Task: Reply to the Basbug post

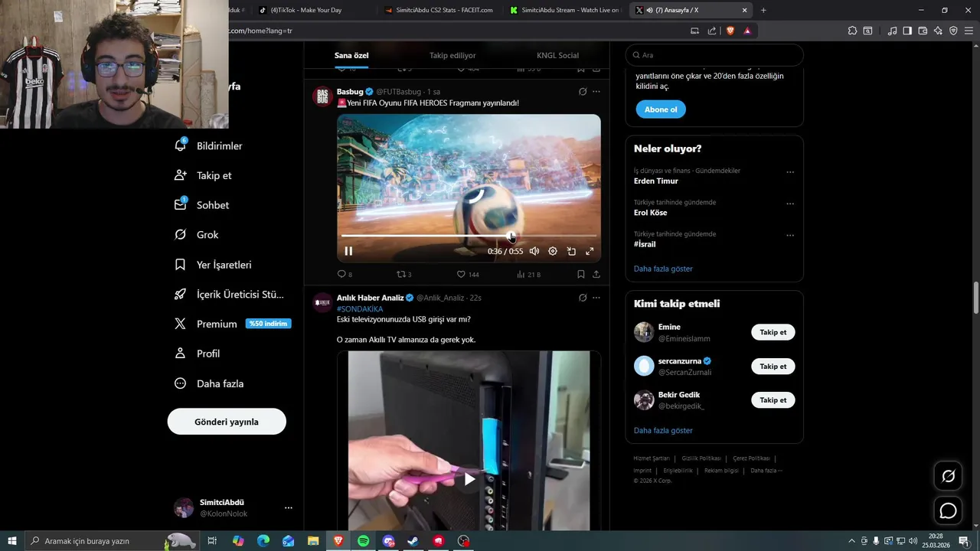Action: [x=345, y=274]
